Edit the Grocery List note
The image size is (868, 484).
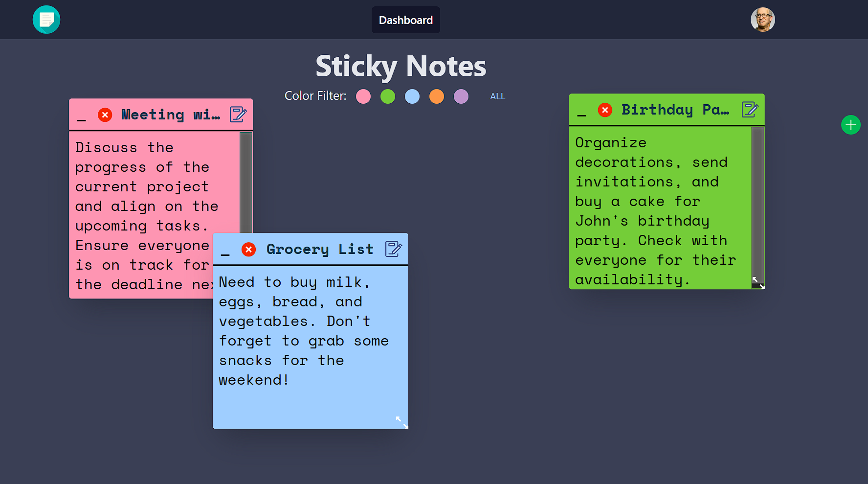pos(394,249)
